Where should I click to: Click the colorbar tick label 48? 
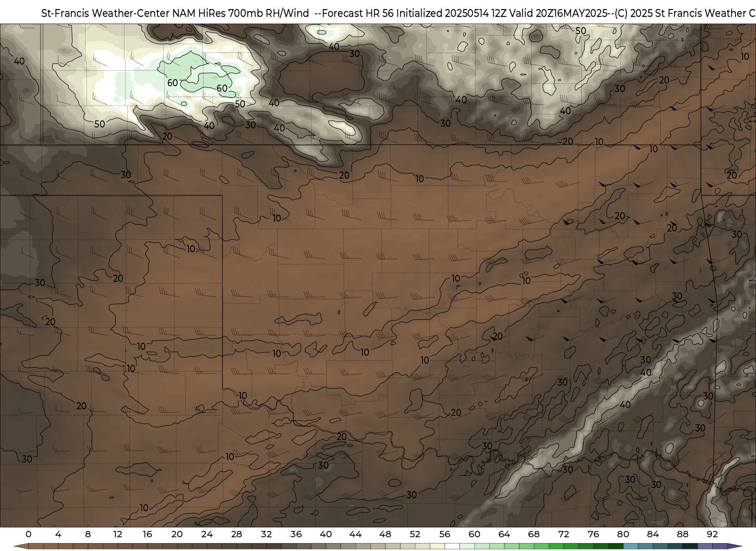[x=385, y=534]
